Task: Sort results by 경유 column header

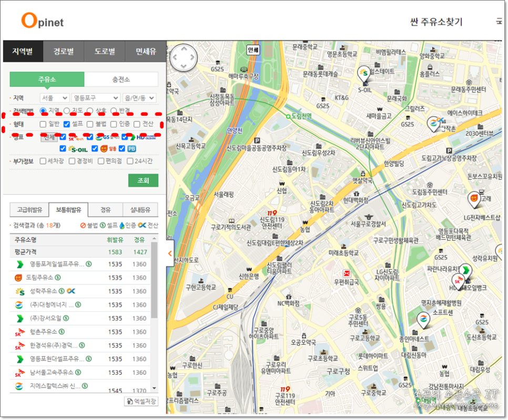Action: [x=139, y=240]
